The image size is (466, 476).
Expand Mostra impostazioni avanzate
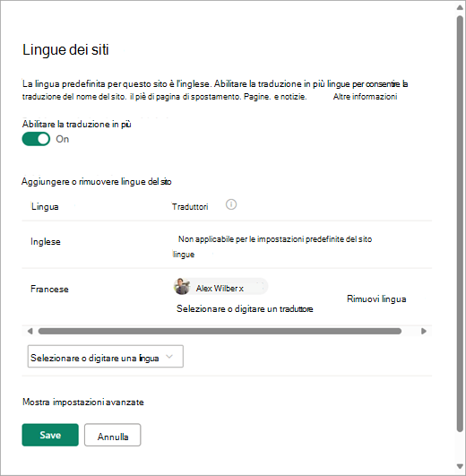83,402
